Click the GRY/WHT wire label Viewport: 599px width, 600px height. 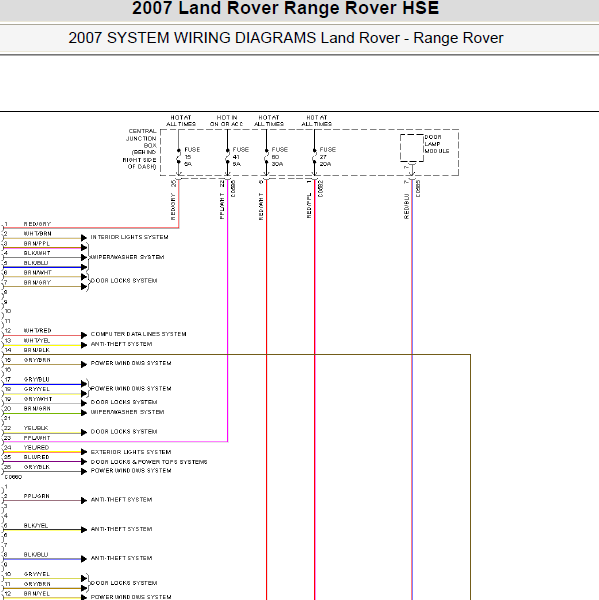pos(38,399)
